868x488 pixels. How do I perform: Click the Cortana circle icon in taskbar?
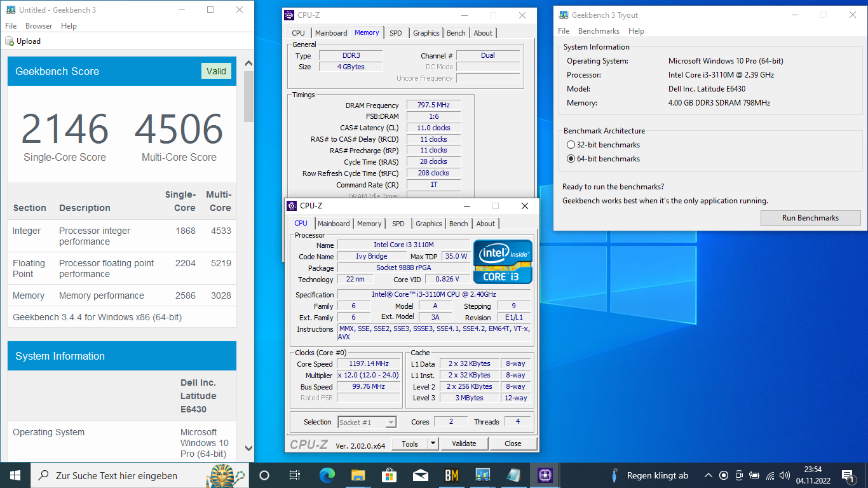tap(264, 475)
